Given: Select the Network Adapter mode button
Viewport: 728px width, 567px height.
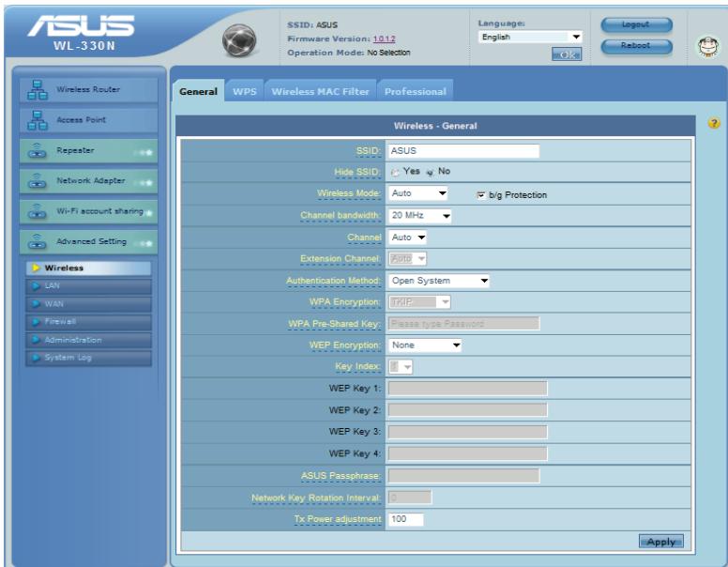Looking at the screenshot, I should (89, 181).
